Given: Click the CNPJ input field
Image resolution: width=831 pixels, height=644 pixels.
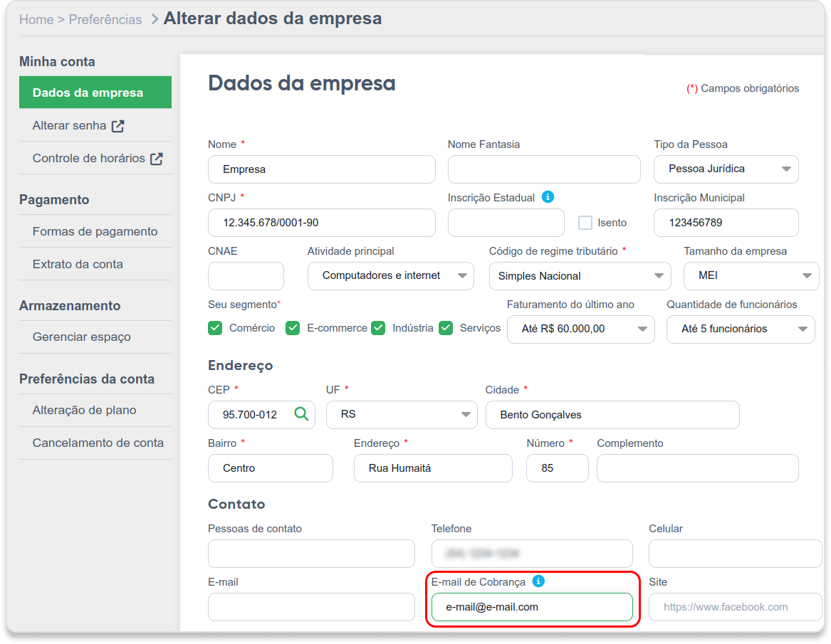Looking at the screenshot, I should click(322, 223).
